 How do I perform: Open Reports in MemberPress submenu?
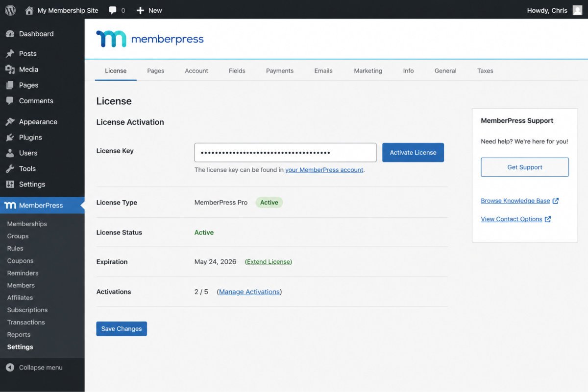click(x=19, y=335)
